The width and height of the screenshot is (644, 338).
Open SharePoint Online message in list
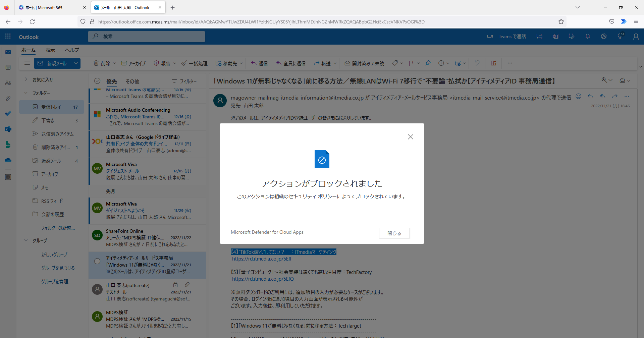coord(147,238)
